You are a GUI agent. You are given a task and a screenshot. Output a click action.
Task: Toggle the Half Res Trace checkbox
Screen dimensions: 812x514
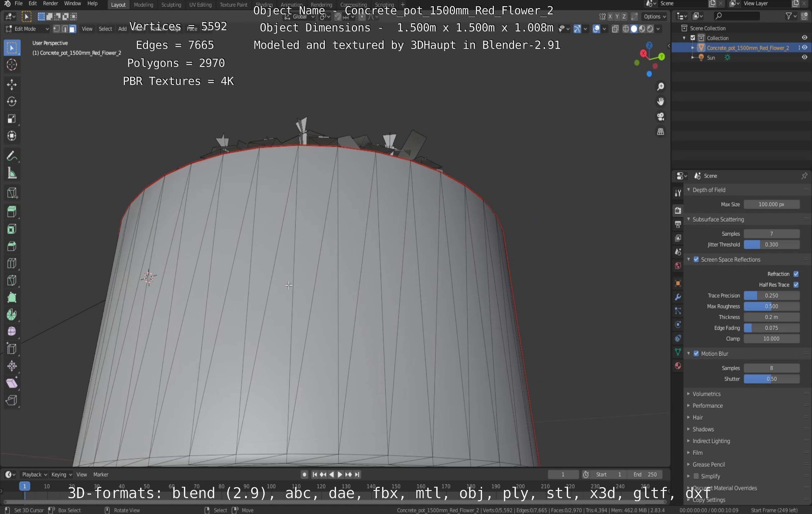tap(796, 285)
